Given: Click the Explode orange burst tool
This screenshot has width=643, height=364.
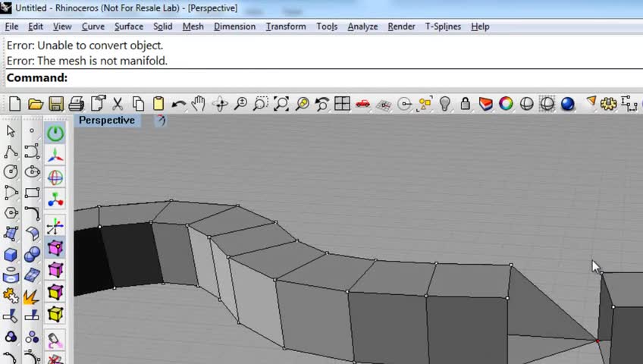Looking at the screenshot, I should (x=31, y=296).
